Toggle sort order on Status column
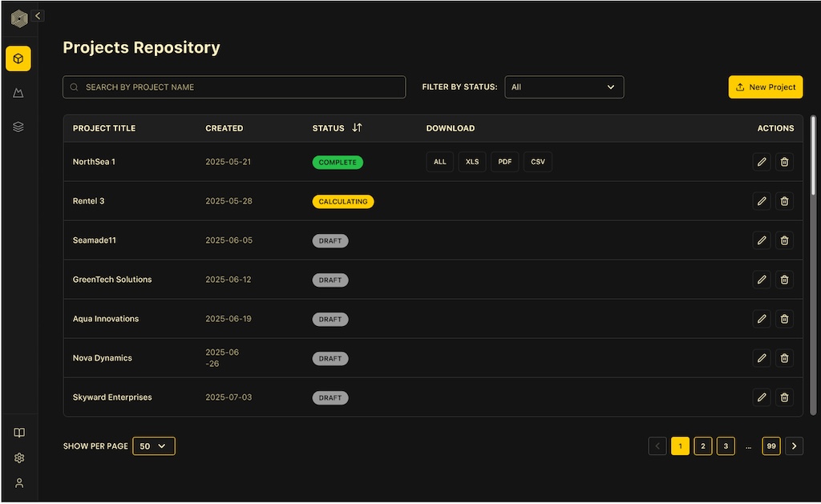Screen dimensions: 821x504 [x=357, y=127]
